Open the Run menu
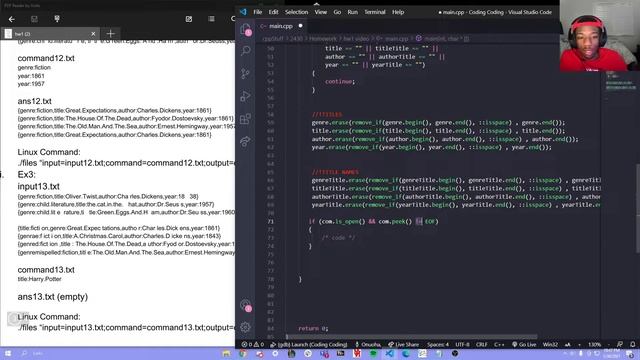 point(353,12)
